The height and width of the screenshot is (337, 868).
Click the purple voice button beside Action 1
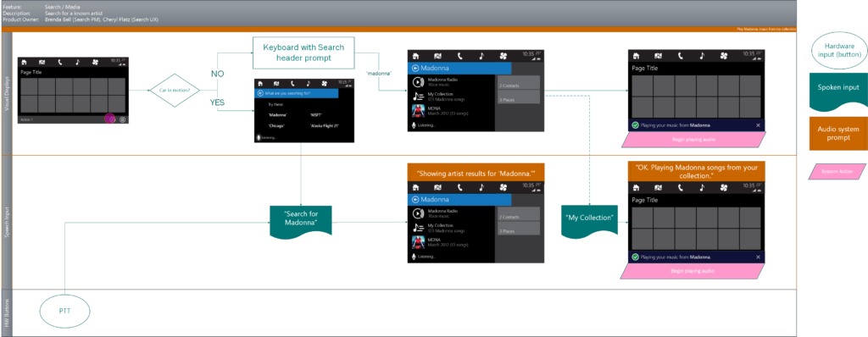tap(109, 119)
